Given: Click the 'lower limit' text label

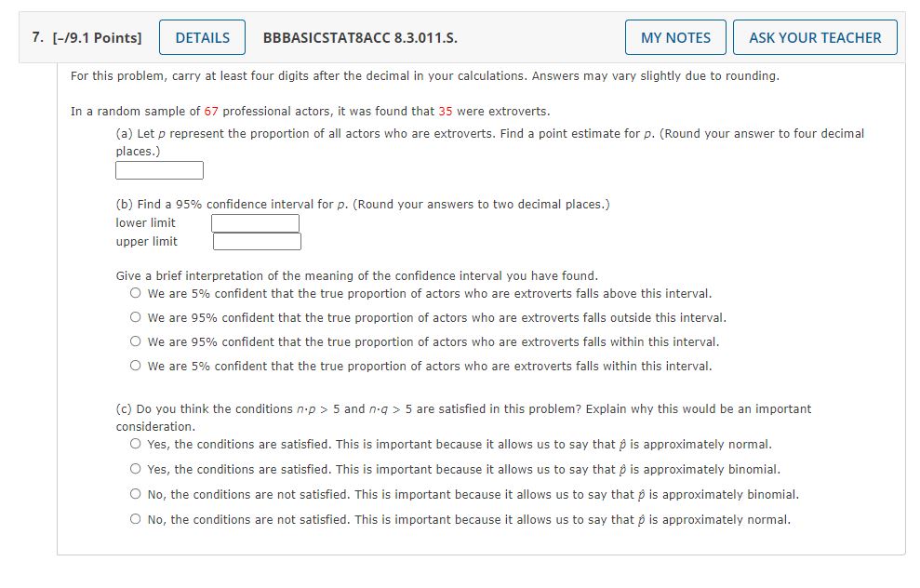Looking at the screenshot, I should (x=144, y=222).
